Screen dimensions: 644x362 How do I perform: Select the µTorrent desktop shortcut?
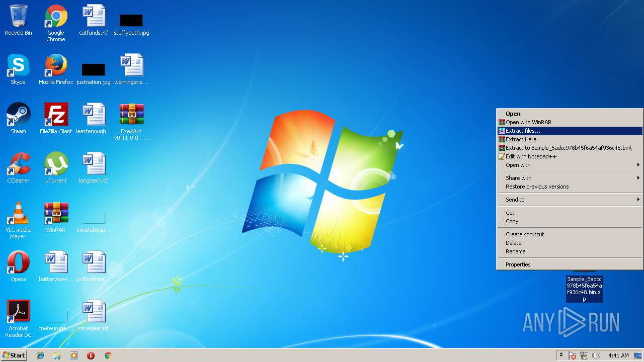click(x=56, y=168)
